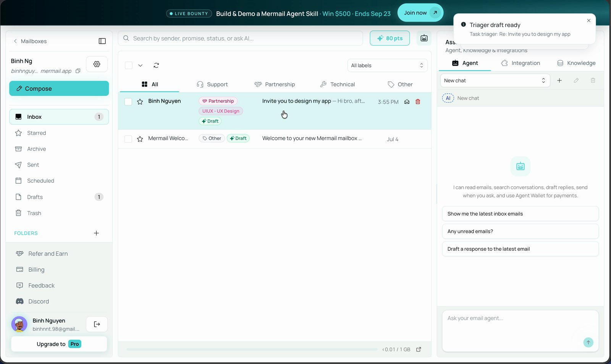Open the Inbox folder
611x364 pixels.
pos(59,117)
